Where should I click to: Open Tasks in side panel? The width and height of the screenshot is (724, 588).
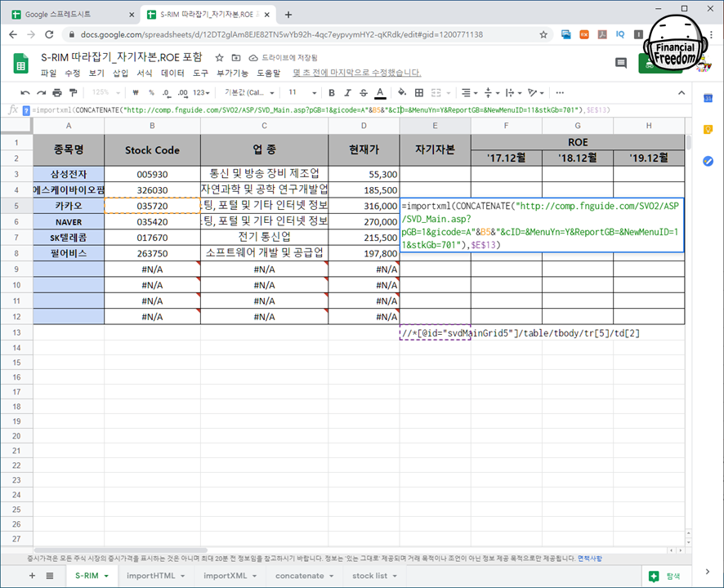point(708,161)
